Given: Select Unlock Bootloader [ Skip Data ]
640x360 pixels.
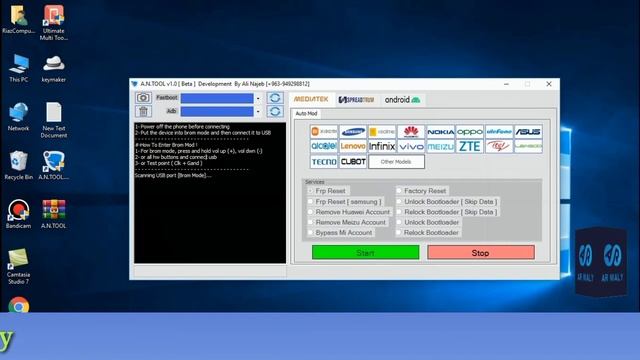Looking at the screenshot, I should pos(447,202).
